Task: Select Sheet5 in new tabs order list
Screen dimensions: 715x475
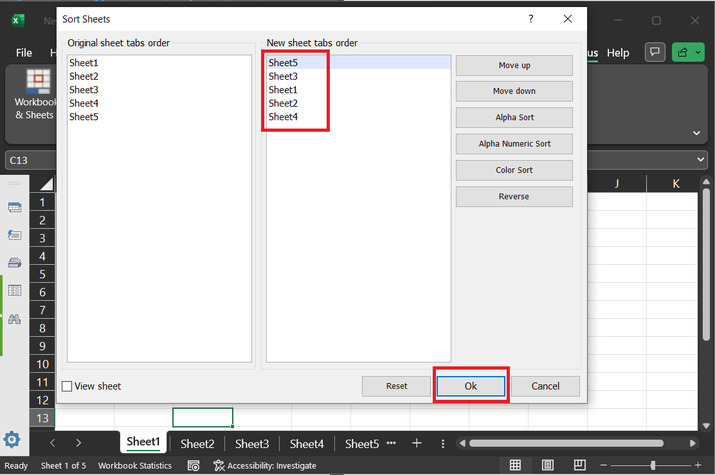Action: click(x=359, y=62)
